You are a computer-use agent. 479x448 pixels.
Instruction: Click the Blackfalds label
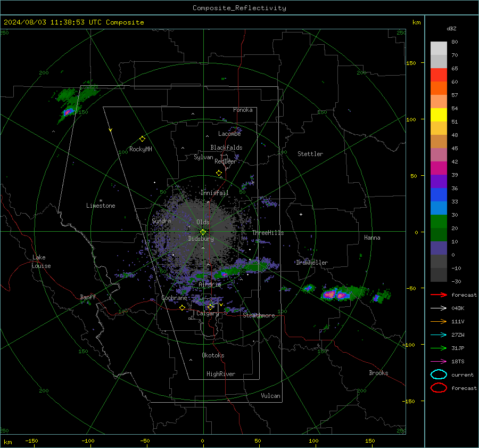(226, 148)
